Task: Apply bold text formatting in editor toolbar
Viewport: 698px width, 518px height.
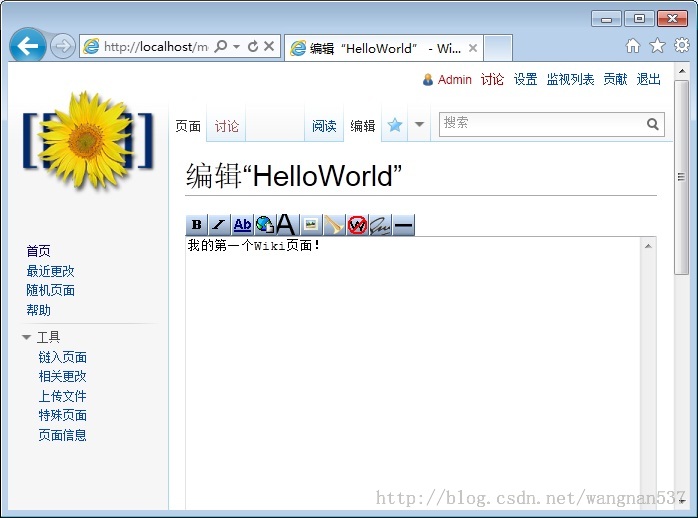Action: point(196,225)
